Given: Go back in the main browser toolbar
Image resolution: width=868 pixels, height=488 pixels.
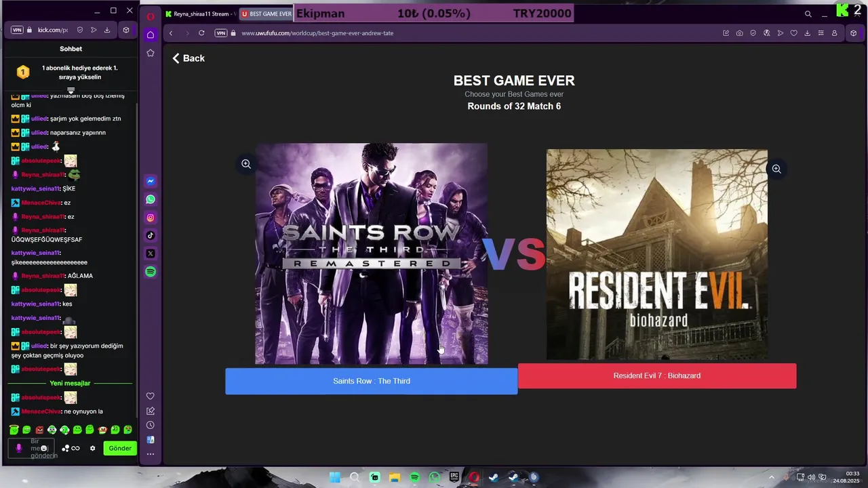Looking at the screenshot, I should click(x=171, y=33).
